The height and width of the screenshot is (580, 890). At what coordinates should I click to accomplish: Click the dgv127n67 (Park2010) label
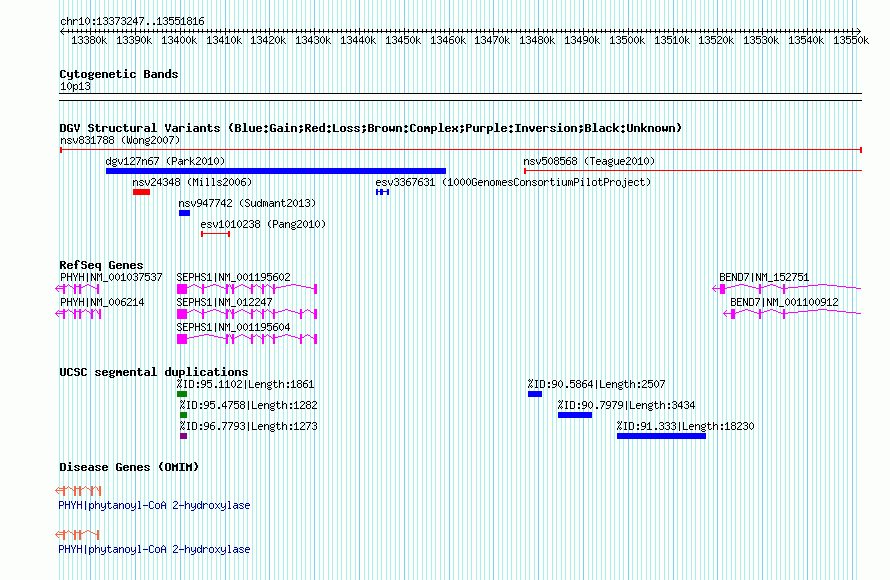point(165,161)
